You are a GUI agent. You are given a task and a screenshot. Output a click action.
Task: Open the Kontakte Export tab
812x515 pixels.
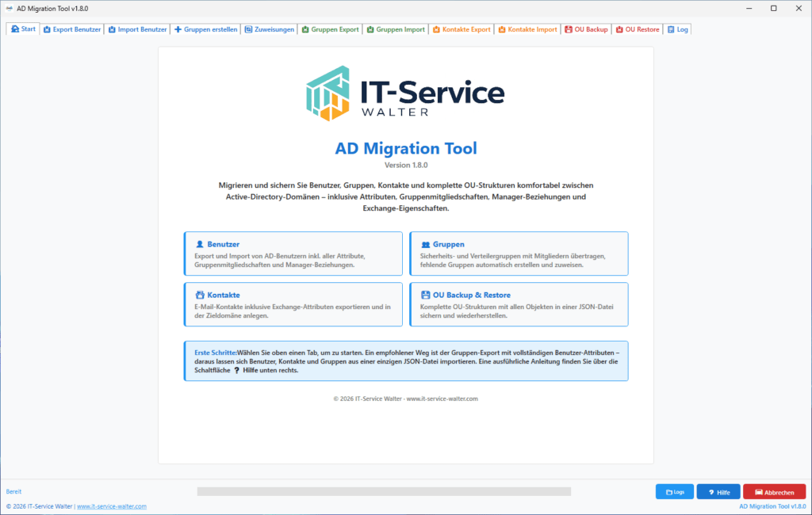[x=462, y=29]
